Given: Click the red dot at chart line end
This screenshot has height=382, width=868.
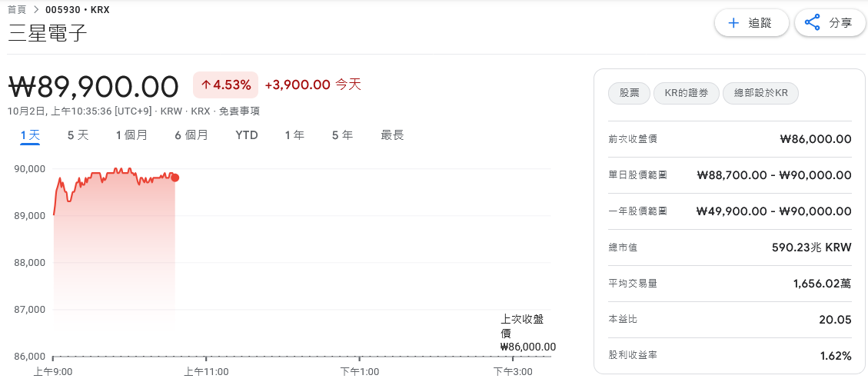Looking at the screenshot, I should [x=175, y=178].
